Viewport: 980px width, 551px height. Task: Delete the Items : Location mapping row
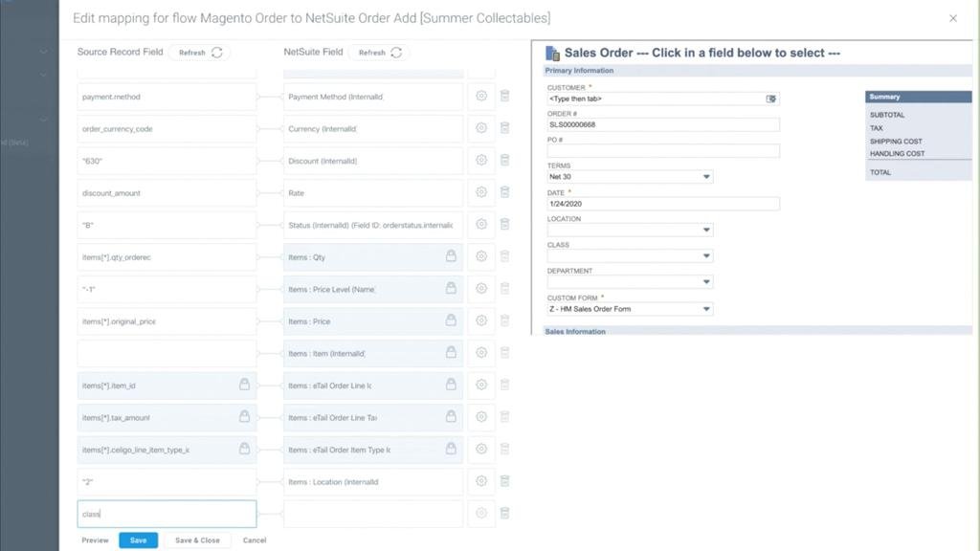pos(504,481)
